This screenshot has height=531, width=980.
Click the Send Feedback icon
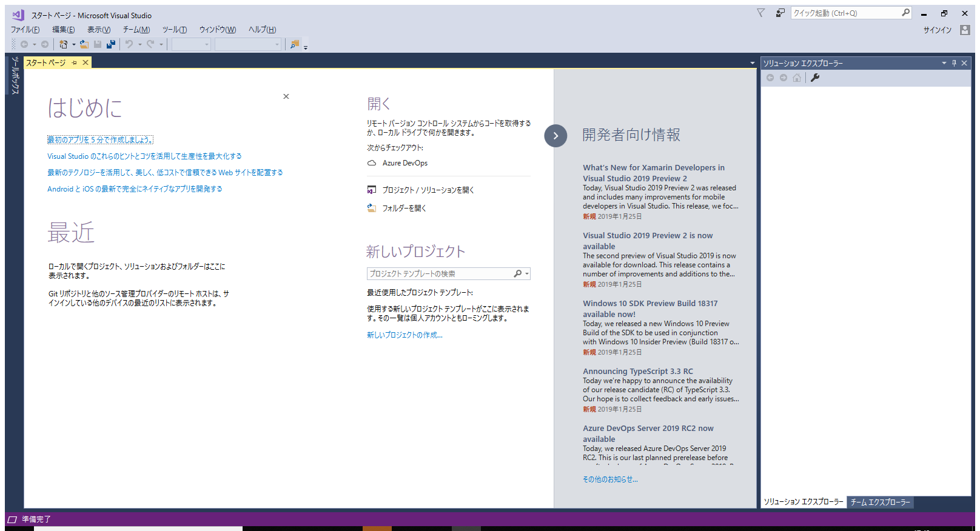click(x=780, y=13)
